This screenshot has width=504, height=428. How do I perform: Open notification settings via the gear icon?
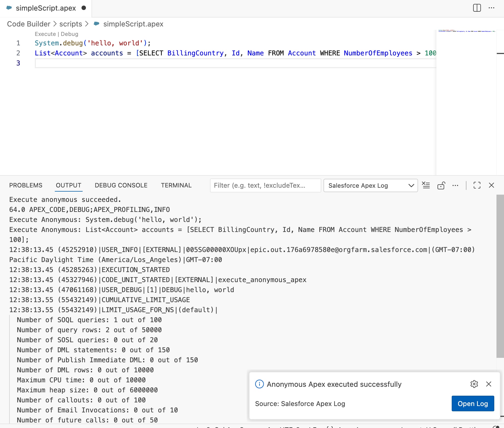(474, 384)
